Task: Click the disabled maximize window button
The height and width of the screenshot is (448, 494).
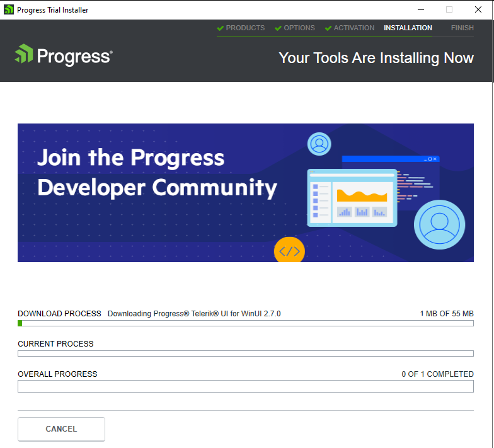Action: [449, 10]
